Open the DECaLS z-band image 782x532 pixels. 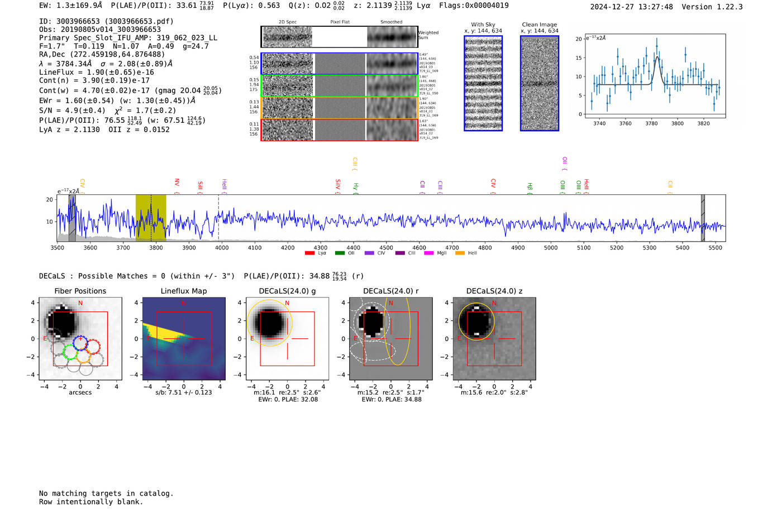click(494, 339)
